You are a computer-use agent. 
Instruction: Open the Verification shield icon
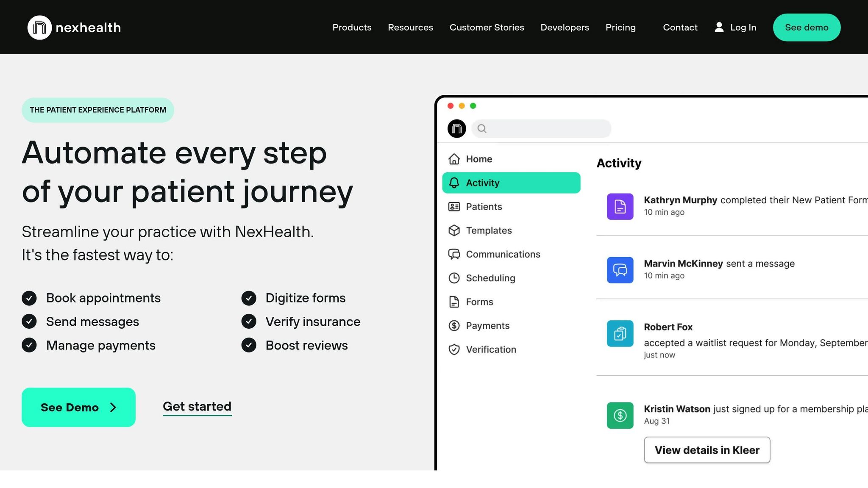454,349
